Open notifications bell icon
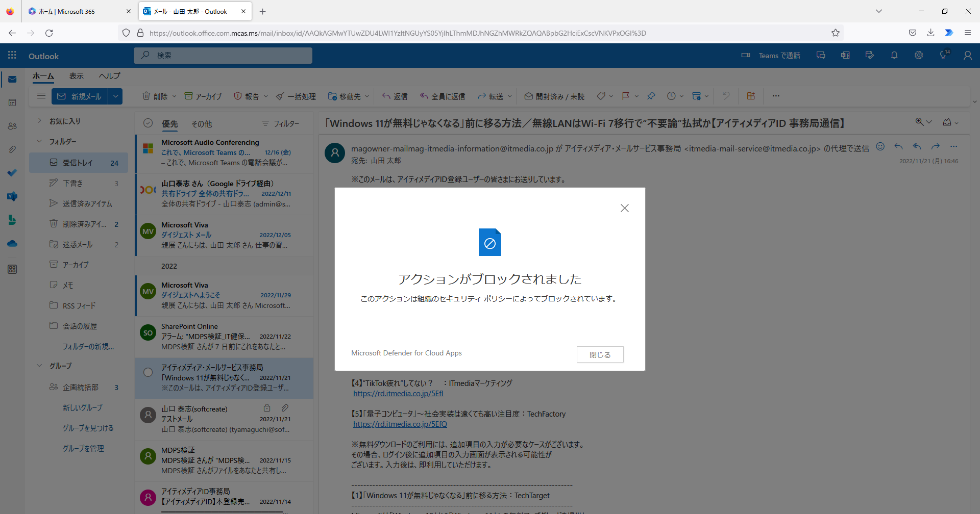The image size is (980, 514). 894,55
